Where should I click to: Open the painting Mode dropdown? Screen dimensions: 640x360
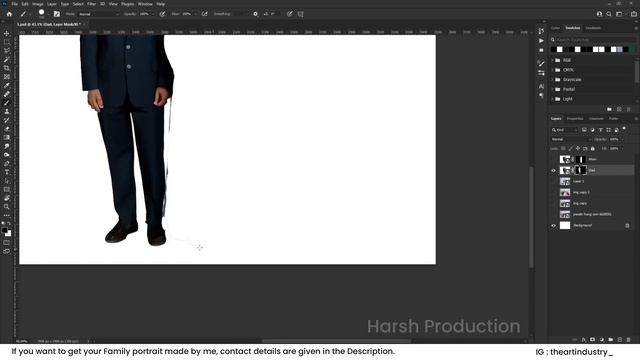point(98,14)
